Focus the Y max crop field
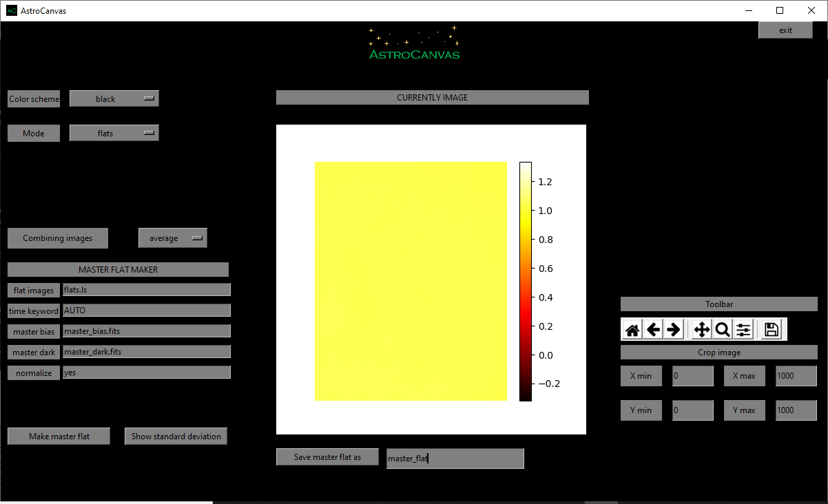This screenshot has height=504, width=828. 796,410
